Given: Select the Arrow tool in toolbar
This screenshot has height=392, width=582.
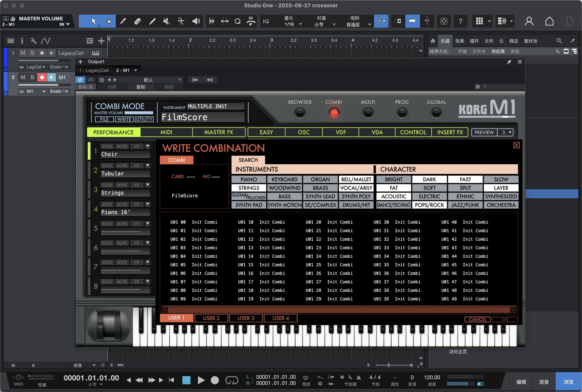Looking at the screenshot, I should click(x=94, y=21).
